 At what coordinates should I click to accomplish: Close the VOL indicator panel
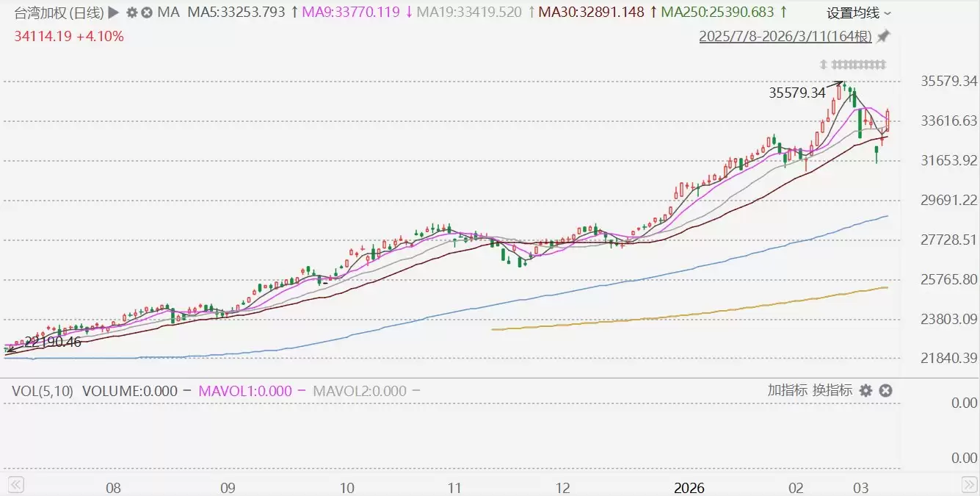[x=885, y=391]
